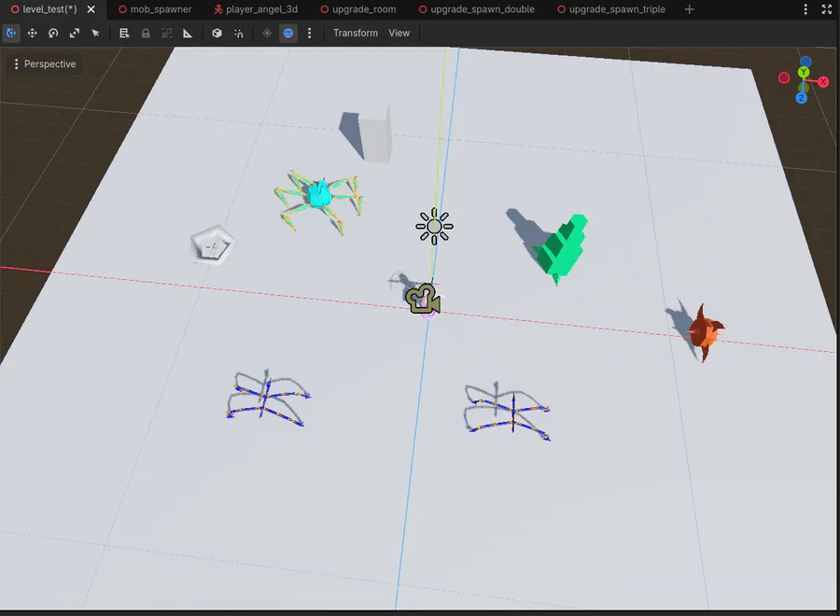Viewport: 840px width, 616px height.
Task: Close the level_test scene tab
Action: [91, 9]
